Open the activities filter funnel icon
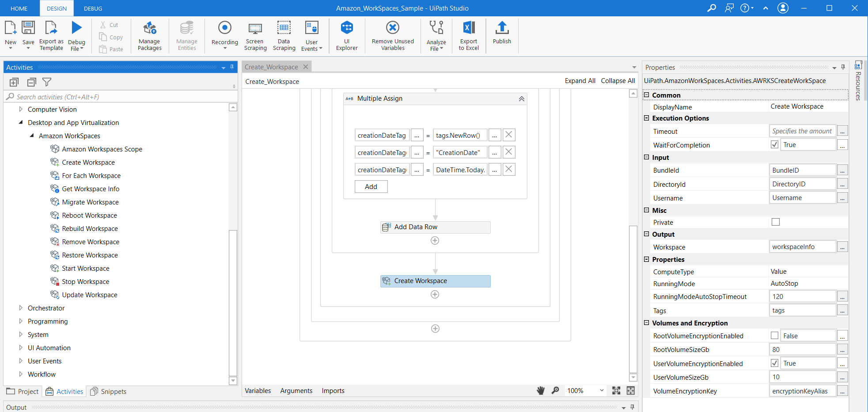This screenshot has height=412, width=868. pyautogui.click(x=47, y=82)
